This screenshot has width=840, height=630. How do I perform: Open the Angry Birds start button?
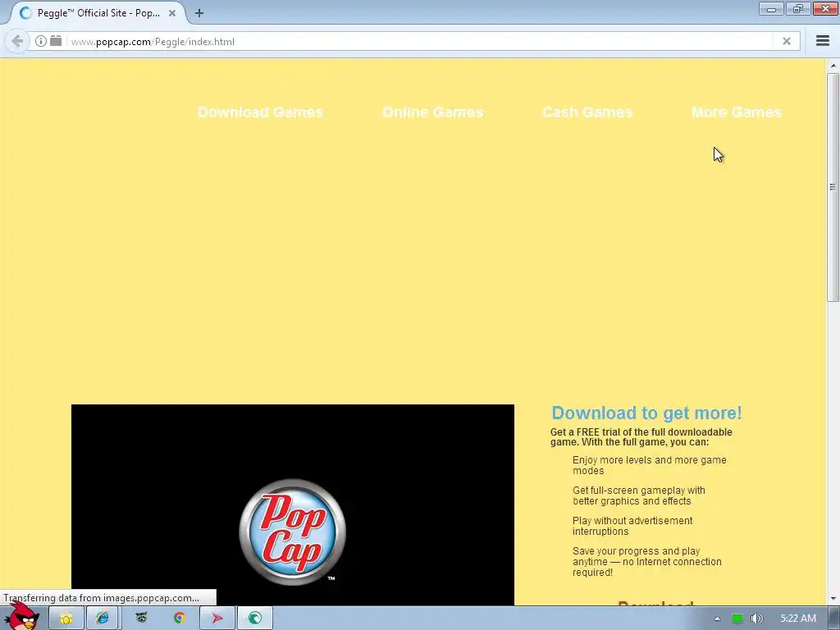click(21, 616)
